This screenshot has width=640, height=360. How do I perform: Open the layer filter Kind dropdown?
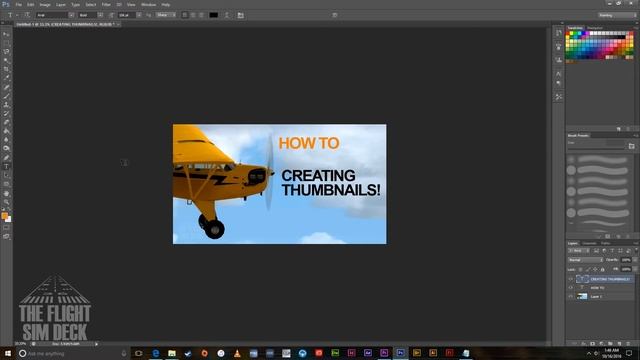[578, 251]
